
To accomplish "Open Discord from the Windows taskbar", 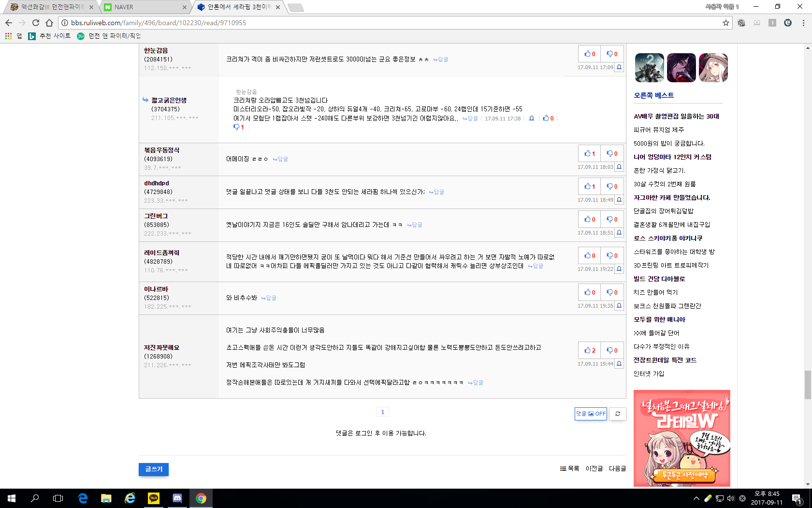I will pos(177,498).
